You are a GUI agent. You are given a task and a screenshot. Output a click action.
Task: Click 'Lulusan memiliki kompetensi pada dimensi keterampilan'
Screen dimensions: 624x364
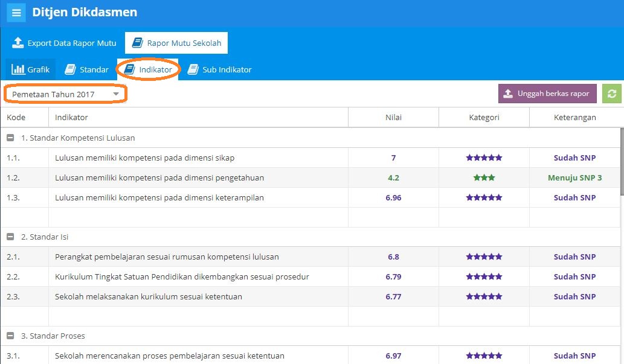(x=159, y=198)
